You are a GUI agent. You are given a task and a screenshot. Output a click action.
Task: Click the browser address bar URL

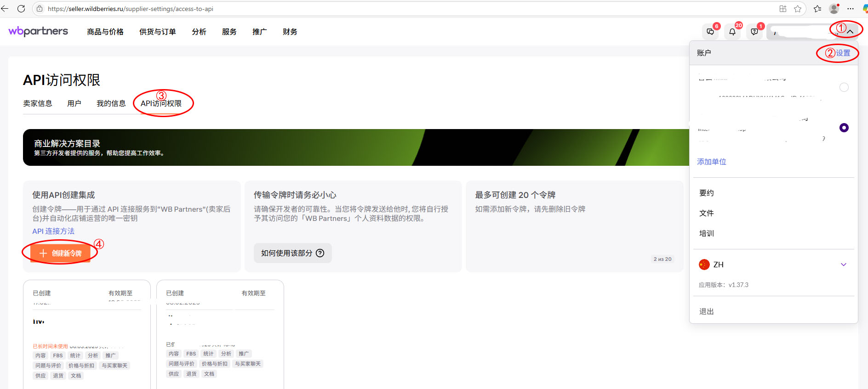coord(131,9)
